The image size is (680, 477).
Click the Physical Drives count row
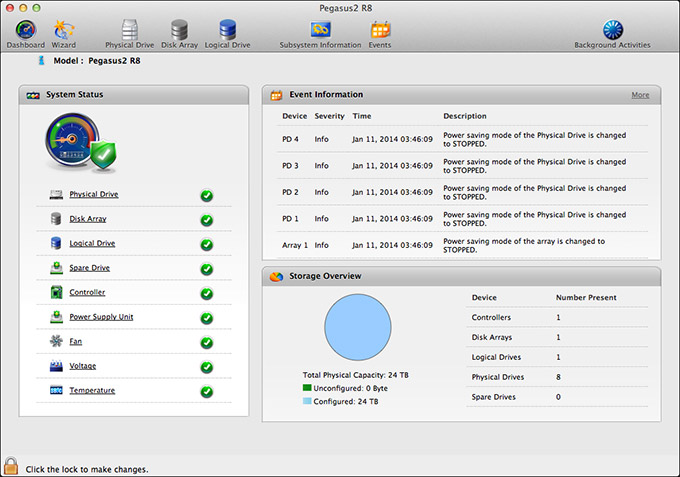point(557,377)
